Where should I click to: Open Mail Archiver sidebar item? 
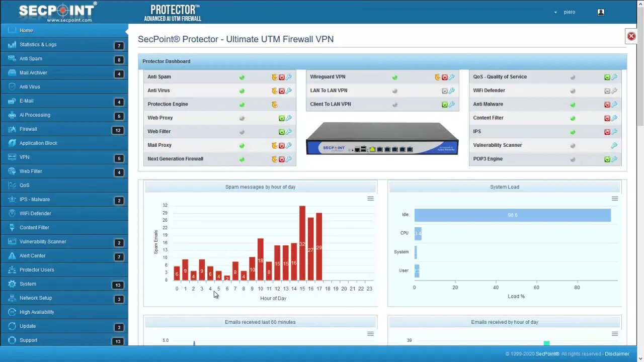pyautogui.click(x=64, y=73)
